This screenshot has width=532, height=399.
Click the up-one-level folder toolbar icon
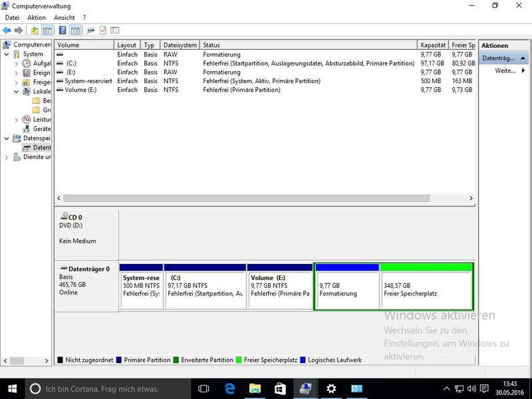35,31
